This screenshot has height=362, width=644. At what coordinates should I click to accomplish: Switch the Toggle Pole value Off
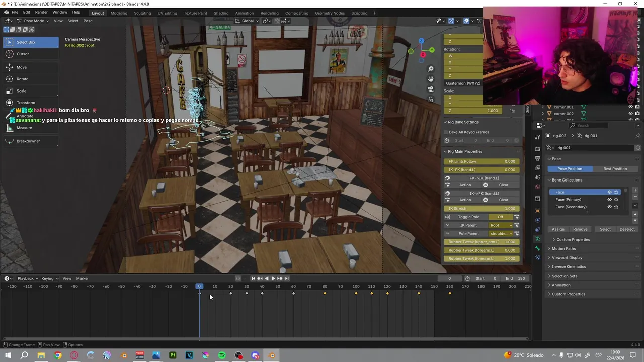point(500,217)
